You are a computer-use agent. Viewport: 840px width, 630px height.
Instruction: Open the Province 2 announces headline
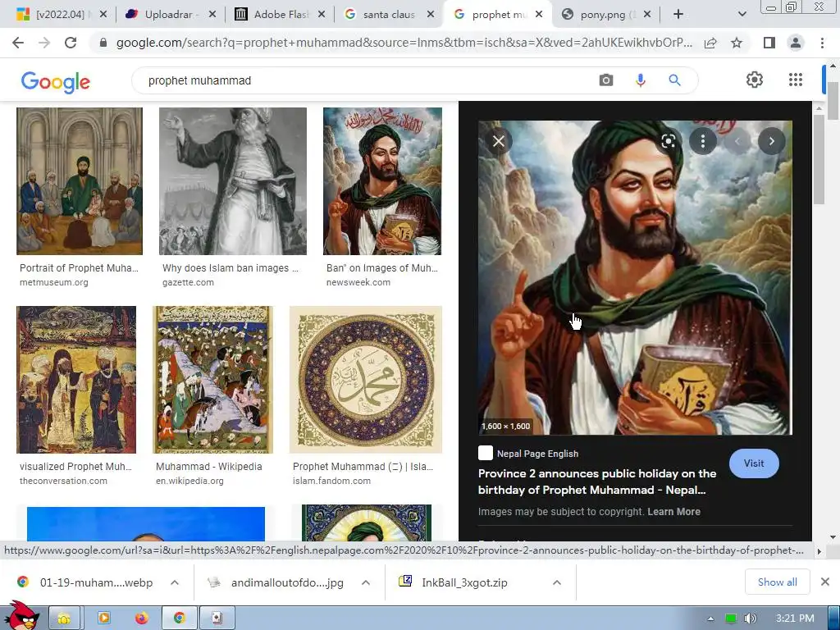[x=597, y=482]
